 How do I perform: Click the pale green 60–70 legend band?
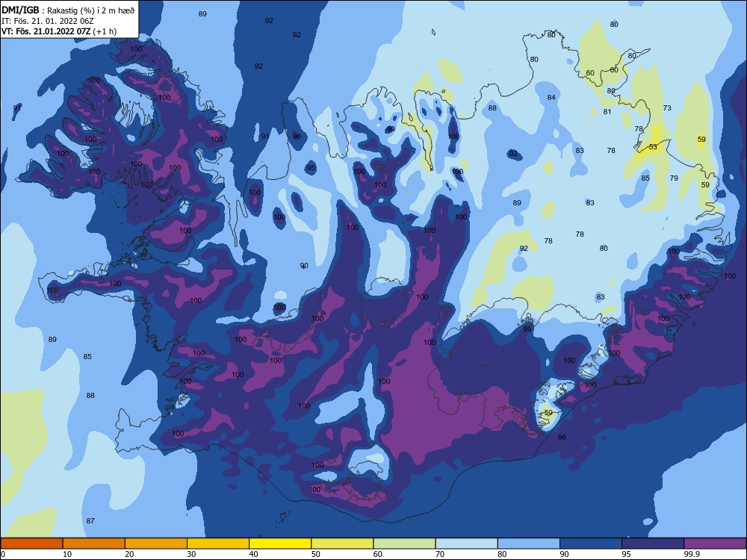click(x=404, y=544)
